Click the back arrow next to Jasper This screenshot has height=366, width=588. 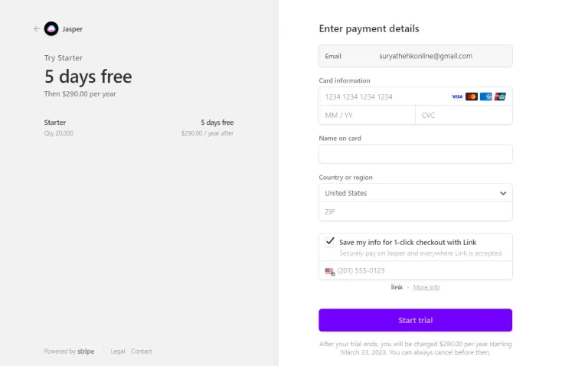point(37,29)
